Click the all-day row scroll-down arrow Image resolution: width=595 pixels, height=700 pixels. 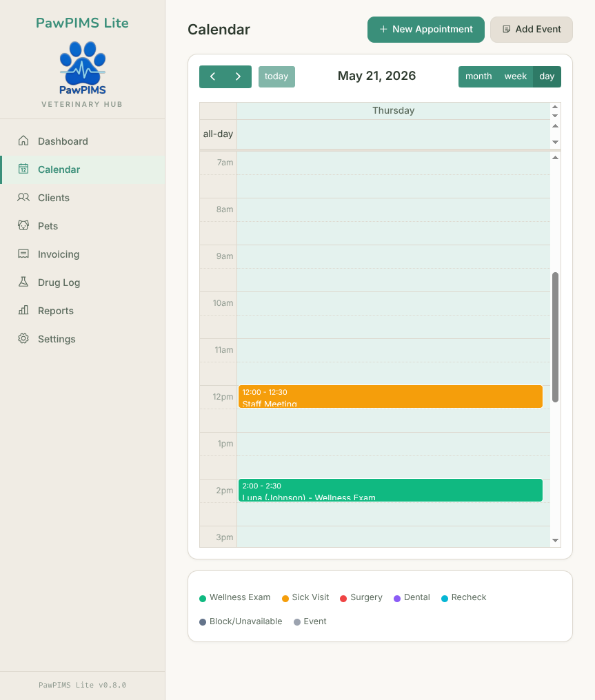click(555, 142)
